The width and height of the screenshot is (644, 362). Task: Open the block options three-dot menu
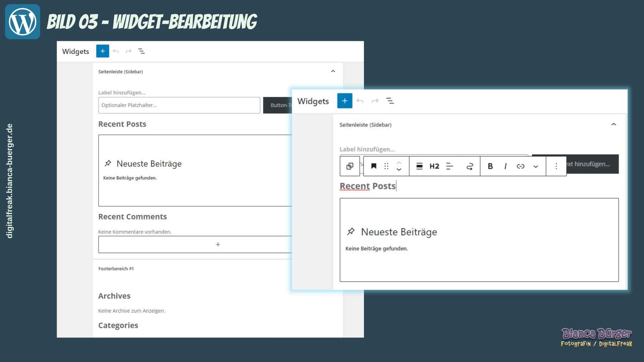556,166
